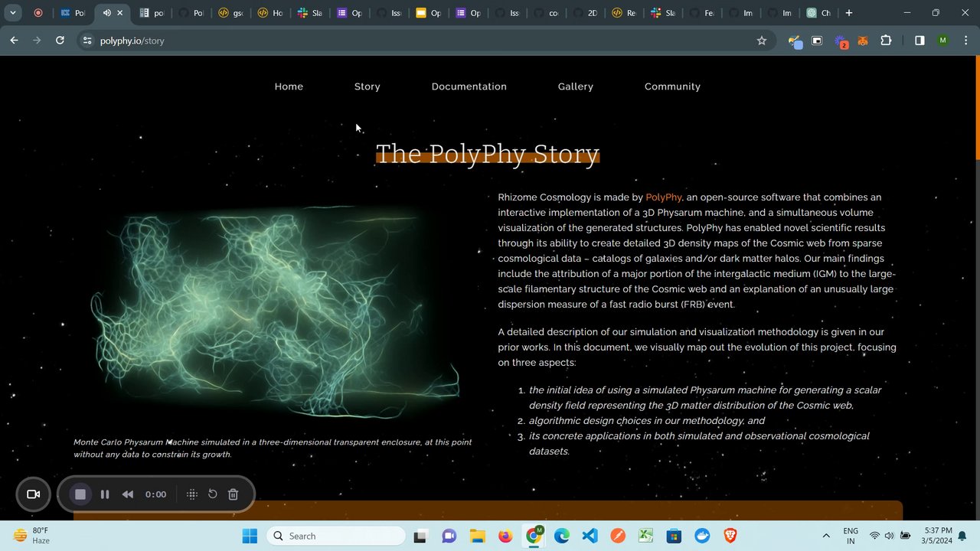This screenshot has height=551, width=980.
Task: Open Docker Desktop from the taskbar
Action: [702, 536]
